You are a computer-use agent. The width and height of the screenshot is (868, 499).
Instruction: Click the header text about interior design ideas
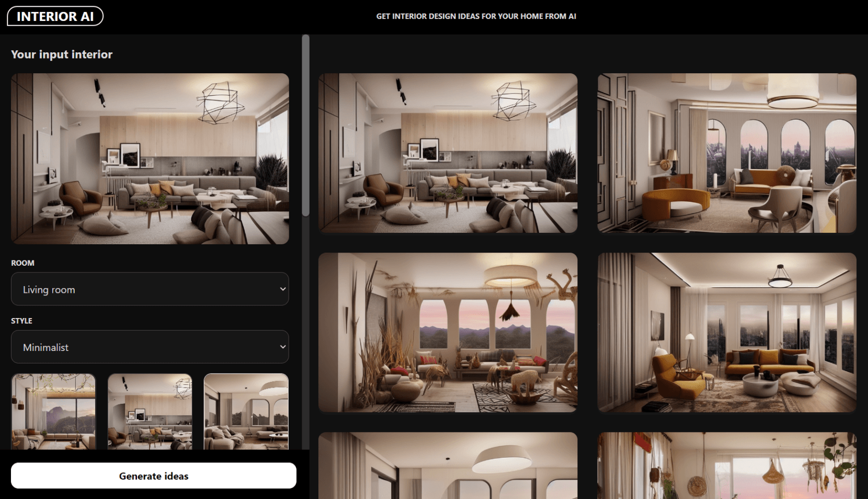tap(475, 16)
